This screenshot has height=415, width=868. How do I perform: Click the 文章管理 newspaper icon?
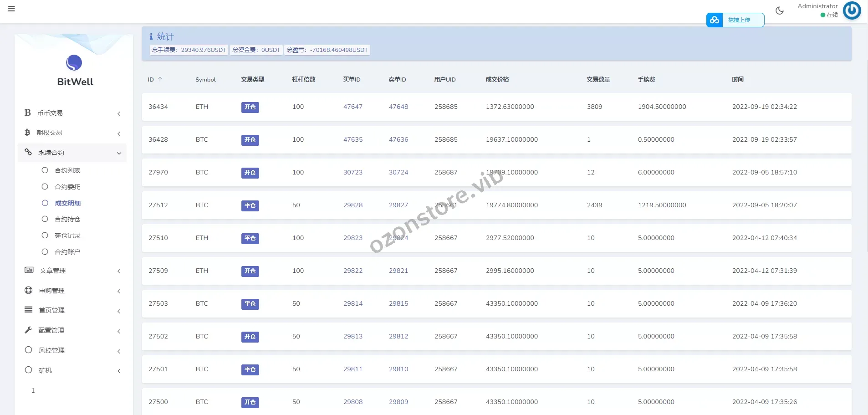coord(29,270)
